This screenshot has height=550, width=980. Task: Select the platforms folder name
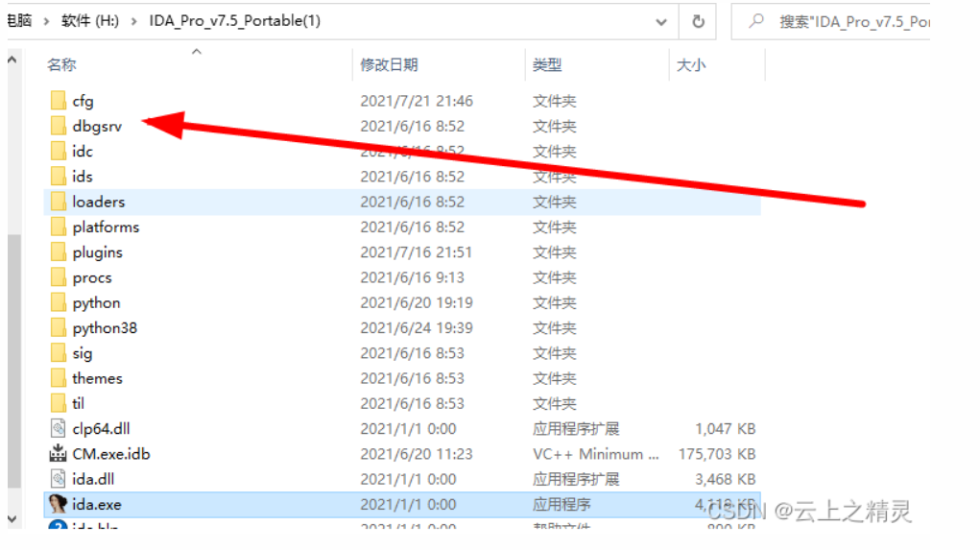pos(106,227)
